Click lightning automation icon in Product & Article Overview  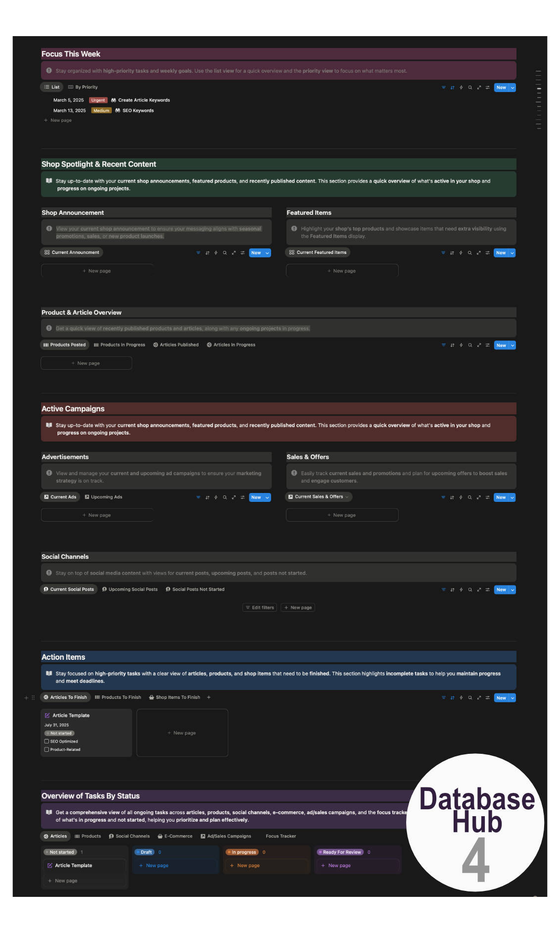click(461, 345)
